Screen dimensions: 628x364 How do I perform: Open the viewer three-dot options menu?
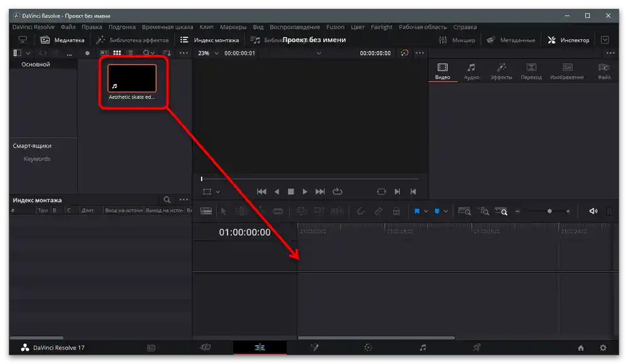[419, 53]
